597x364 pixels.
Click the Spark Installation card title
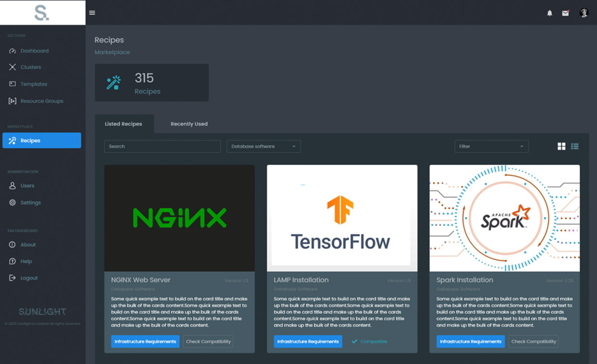[465, 280]
